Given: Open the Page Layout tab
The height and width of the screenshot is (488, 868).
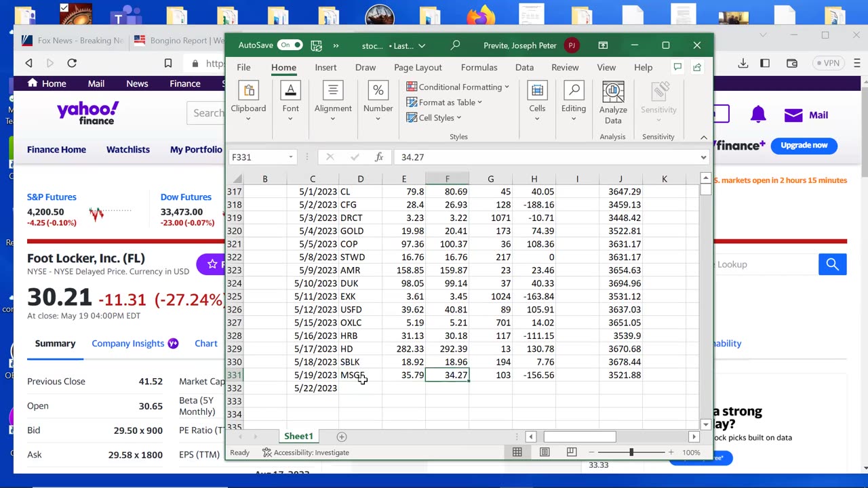Looking at the screenshot, I should 418,67.
